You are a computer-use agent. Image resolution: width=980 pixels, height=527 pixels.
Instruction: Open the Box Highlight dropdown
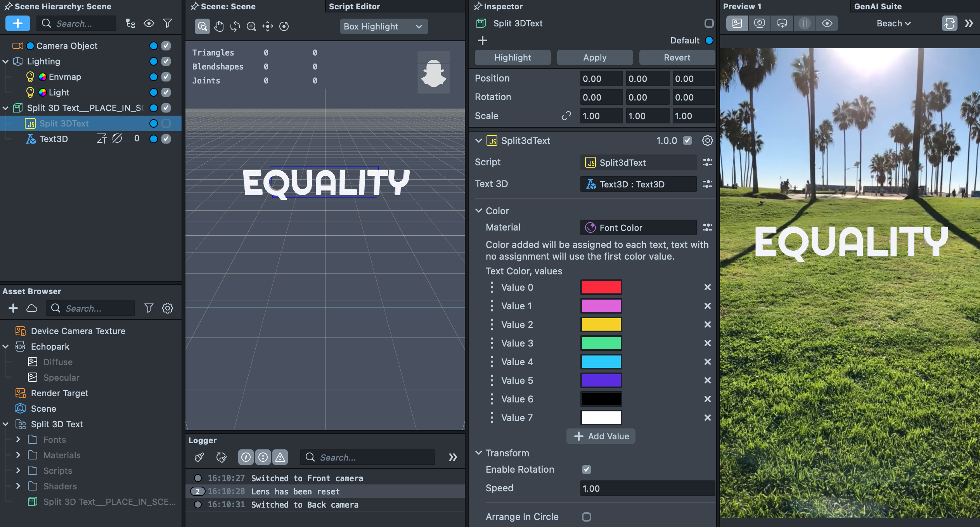[383, 26]
